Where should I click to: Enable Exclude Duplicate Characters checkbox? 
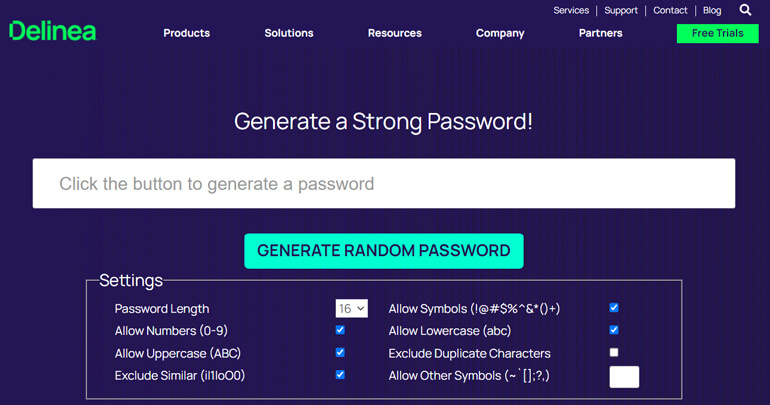[x=614, y=352]
